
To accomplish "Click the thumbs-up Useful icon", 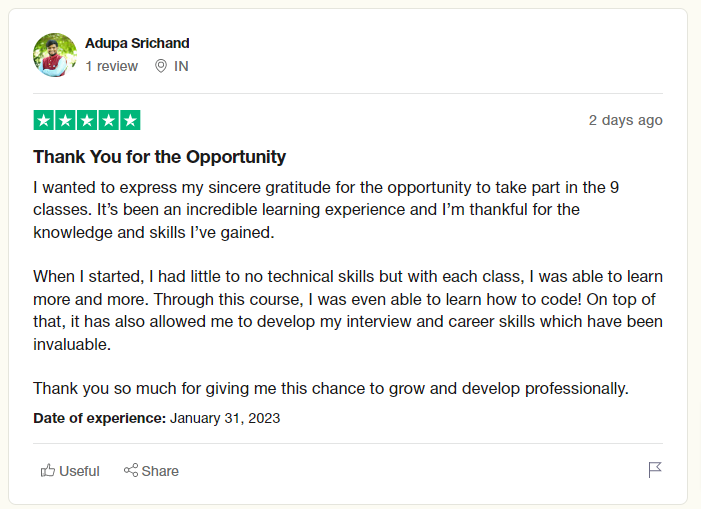I will (x=48, y=471).
